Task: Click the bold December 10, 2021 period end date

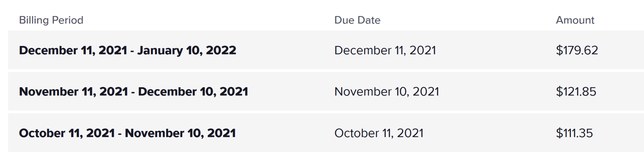Action: (x=193, y=91)
